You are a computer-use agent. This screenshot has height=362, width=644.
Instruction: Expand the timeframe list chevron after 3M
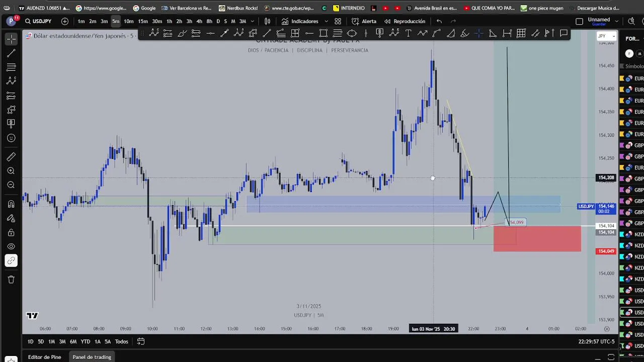253,21
